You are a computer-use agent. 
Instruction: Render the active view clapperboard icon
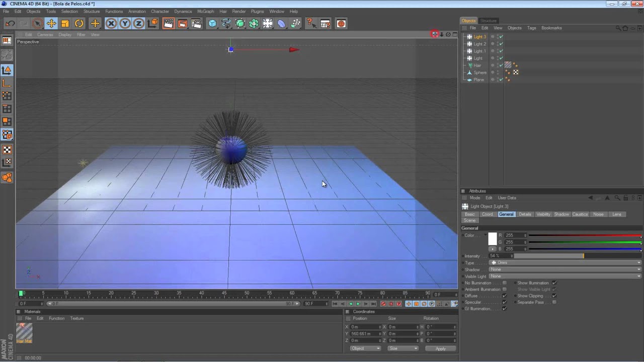(x=169, y=24)
